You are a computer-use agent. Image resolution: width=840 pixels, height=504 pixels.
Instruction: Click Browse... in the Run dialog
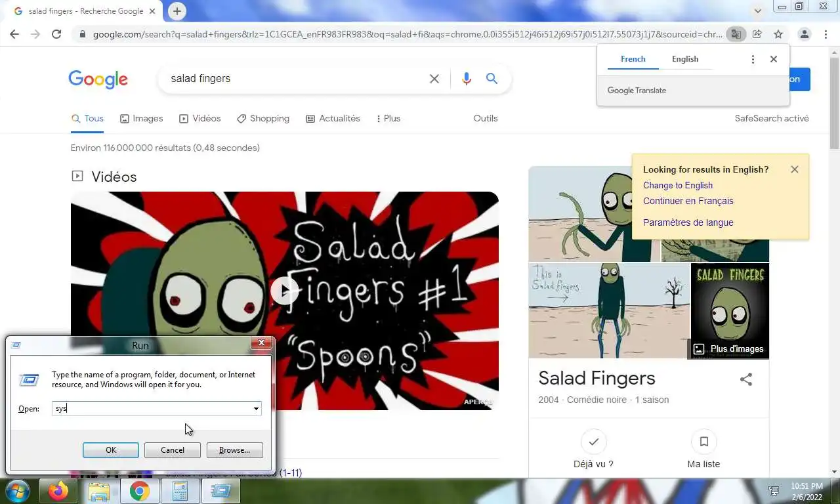click(x=234, y=450)
